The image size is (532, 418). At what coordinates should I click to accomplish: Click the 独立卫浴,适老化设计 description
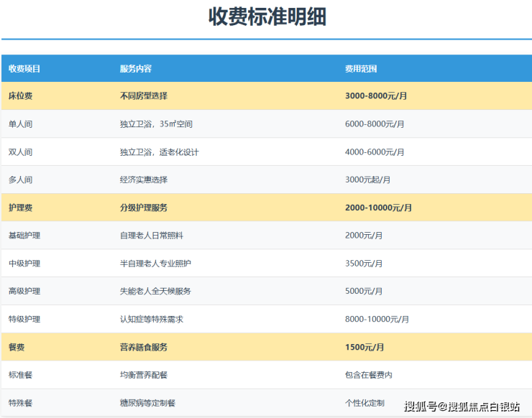click(159, 152)
